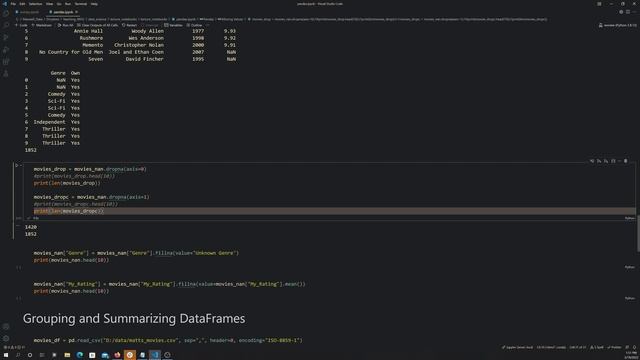Image resolution: width=640 pixels, height=360 pixels.
Task: Switch to the pandas.ipynb tab
Action: 62,12
